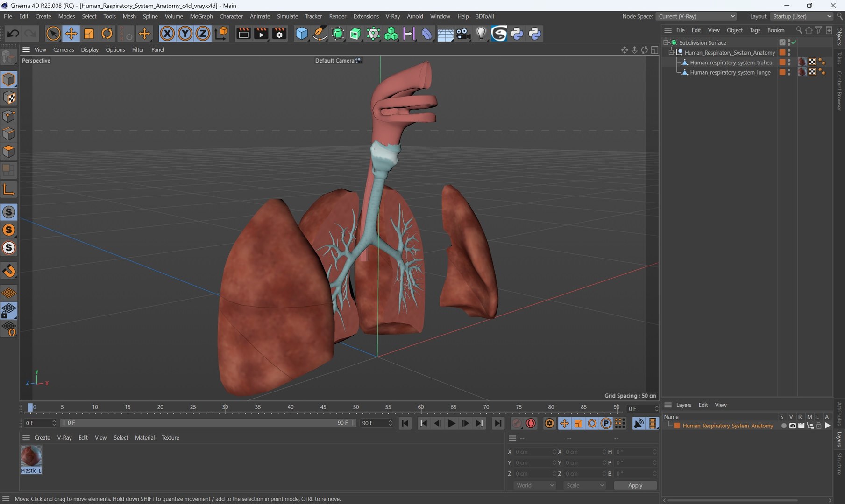Add a Cube primitive object
Screen dimensions: 845x504
(302, 34)
